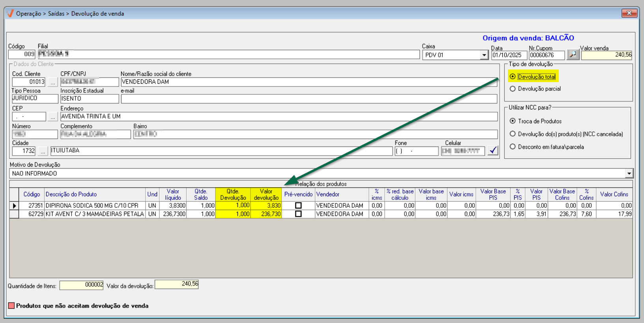This screenshot has height=323, width=644.
Task: Click the e-mail input field
Action: [309, 99]
